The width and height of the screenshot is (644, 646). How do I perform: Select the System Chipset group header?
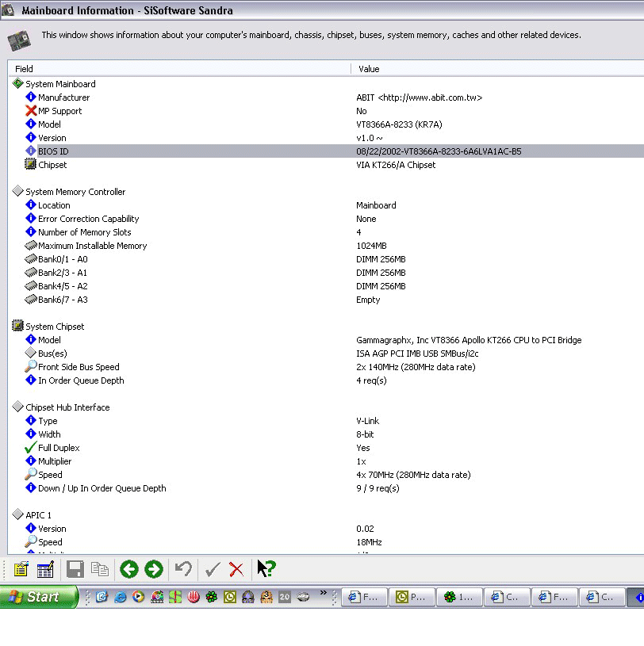pyautogui.click(x=55, y=327)
